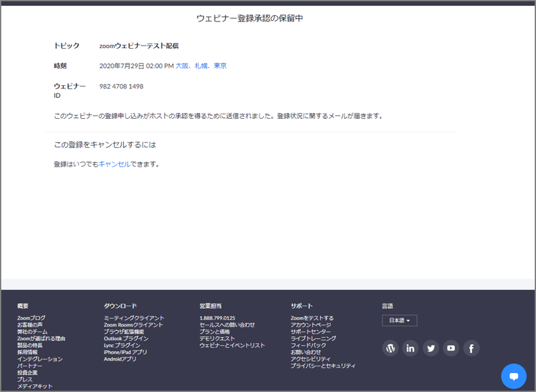Open the サポートセンター support link
536x392 pixels.
[311, 331]
